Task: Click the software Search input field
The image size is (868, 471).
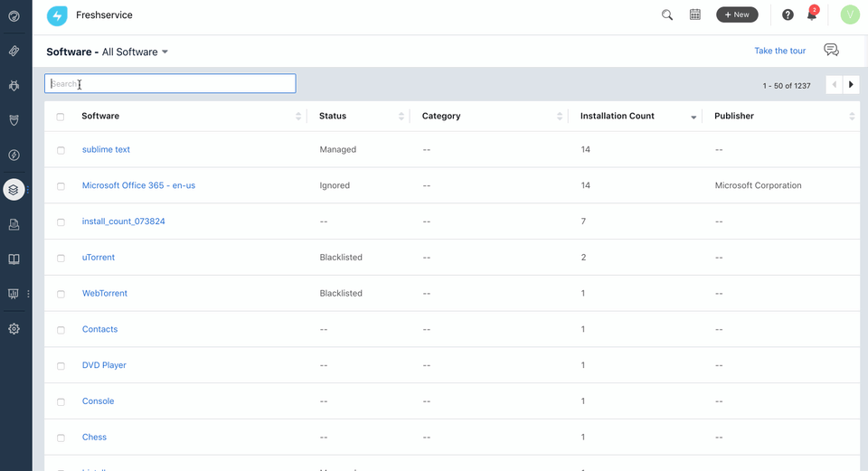Action: (x=170, y=84)
